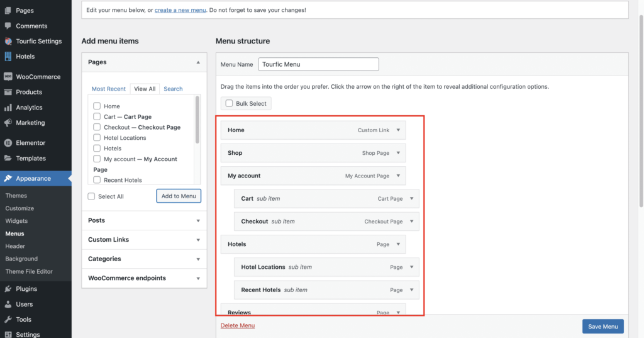Tick the Hotels page checkbox
Viewport: 644px width, 338px height.
click(x=97, y=148)
